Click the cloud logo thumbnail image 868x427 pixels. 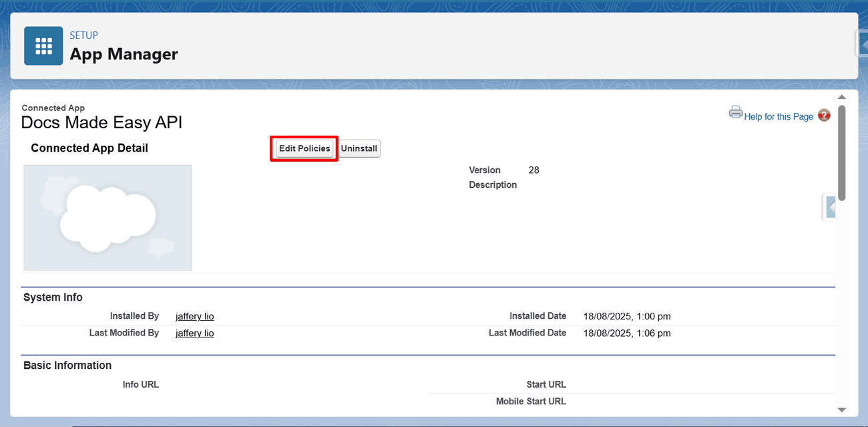click(x=107, y=218)
